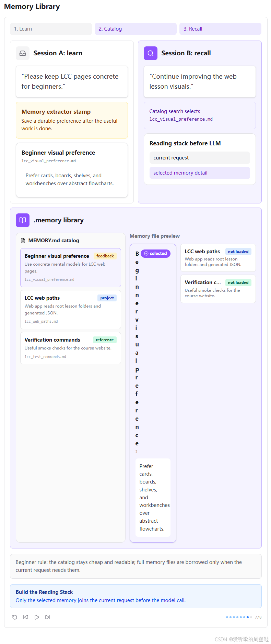The image size is (271, 644).
Task: Start the animation with play icon
Action: tap(37, 617)
